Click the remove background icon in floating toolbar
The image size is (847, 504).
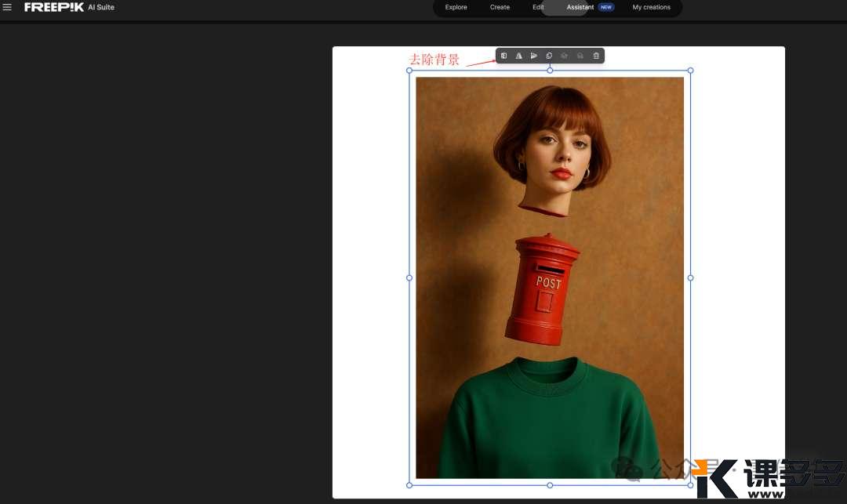click(503, 56)
